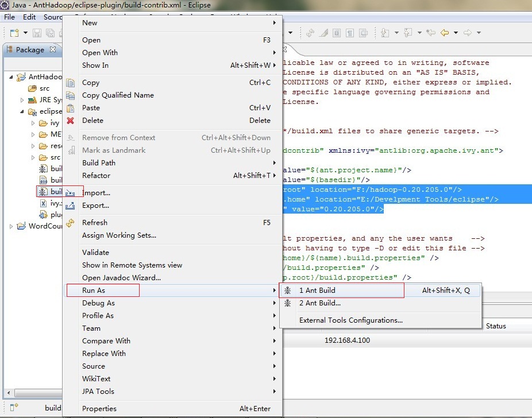Choose Build Path in the context menu
Screen dimensions: 532x418
point(173,162)
